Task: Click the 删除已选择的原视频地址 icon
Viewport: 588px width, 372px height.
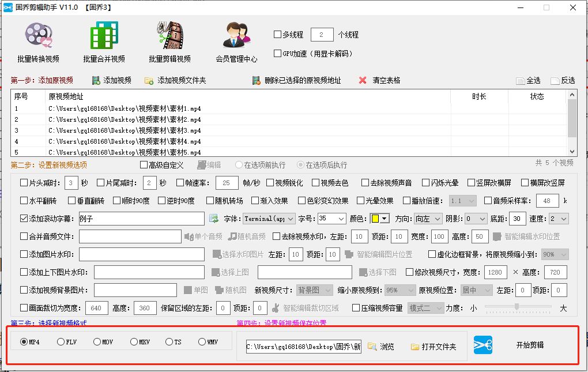Action: [x=256, y=80]
